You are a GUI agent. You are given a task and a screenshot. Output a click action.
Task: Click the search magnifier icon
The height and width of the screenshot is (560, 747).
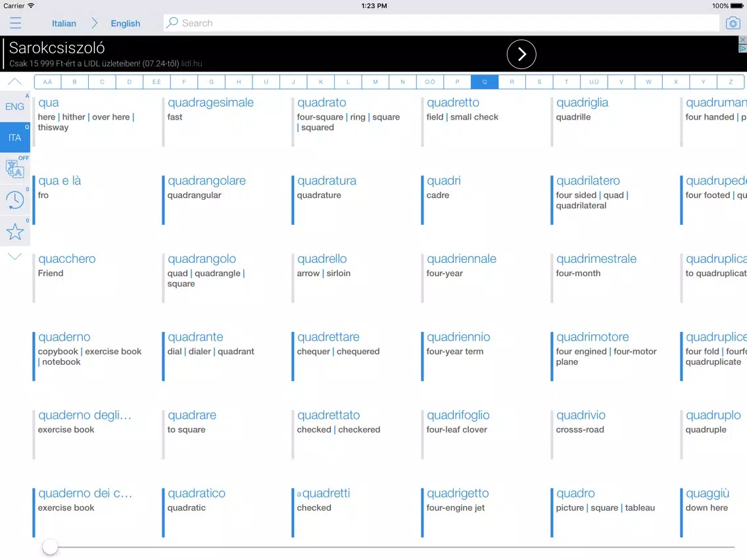(x=172, y=23)
